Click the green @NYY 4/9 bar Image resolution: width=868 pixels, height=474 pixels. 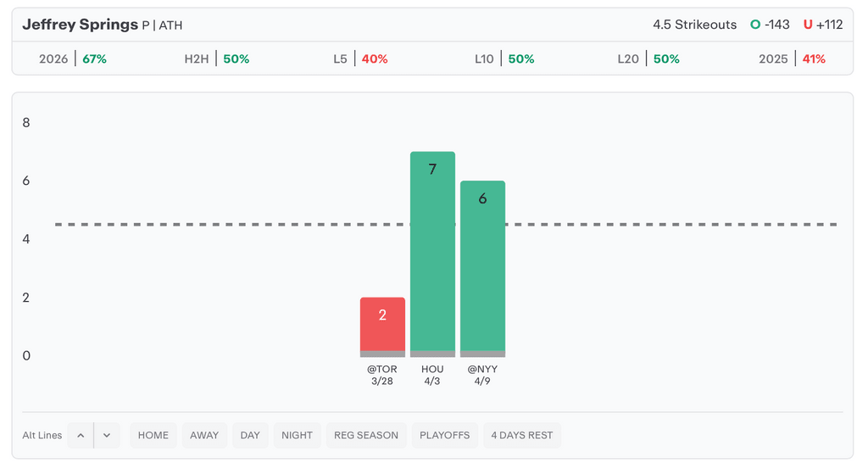click(x=482, y=267)
